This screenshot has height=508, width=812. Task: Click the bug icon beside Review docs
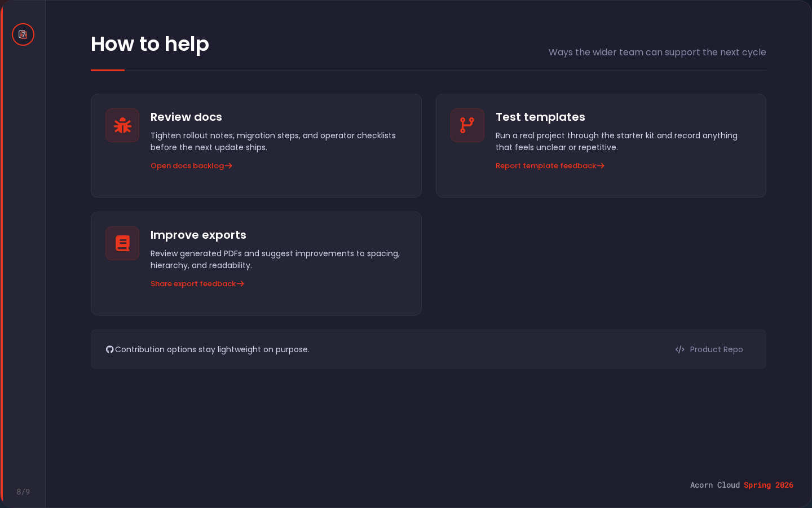click(x=122, y=125)
